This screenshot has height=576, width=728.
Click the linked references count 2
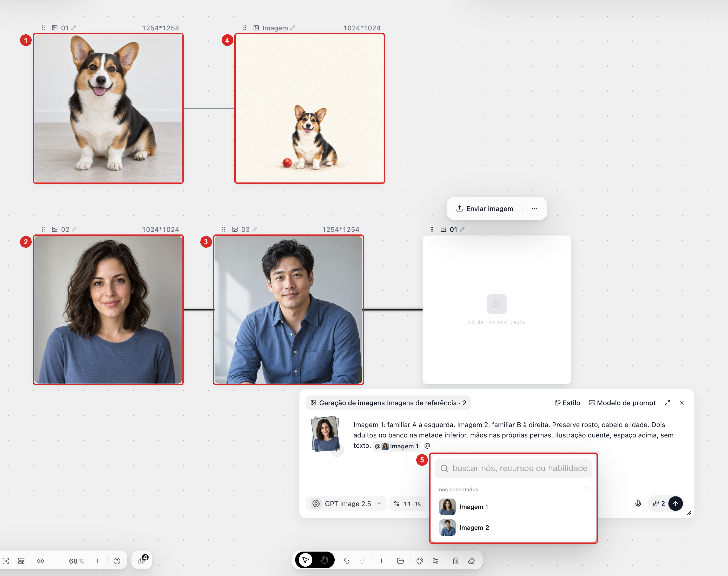(x=659, y=503)
